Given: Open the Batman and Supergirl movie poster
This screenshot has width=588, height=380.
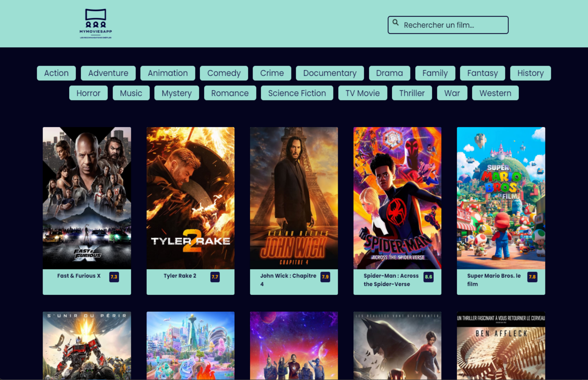Looking at the screenshot, I should pyautogui.click(x=397, y=346).
